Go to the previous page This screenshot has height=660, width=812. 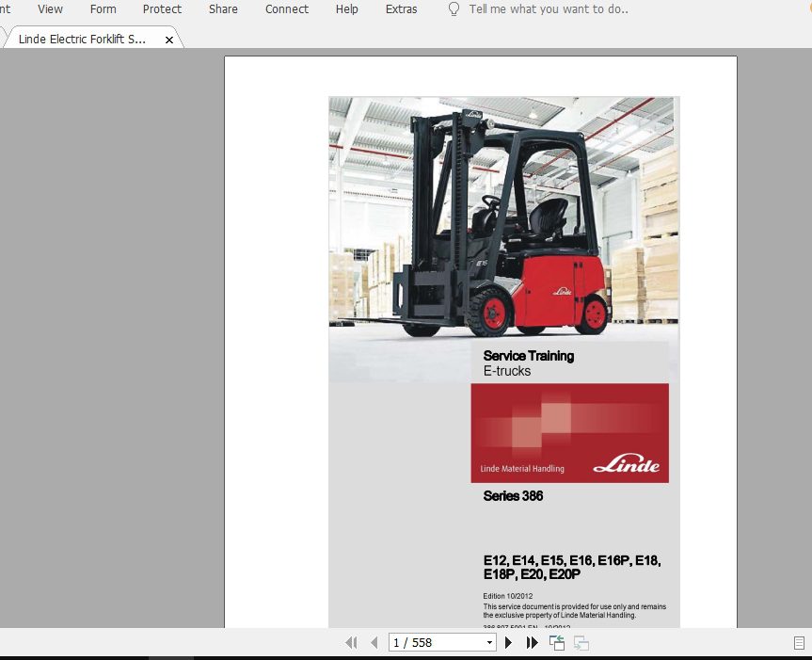click(374, 643)
